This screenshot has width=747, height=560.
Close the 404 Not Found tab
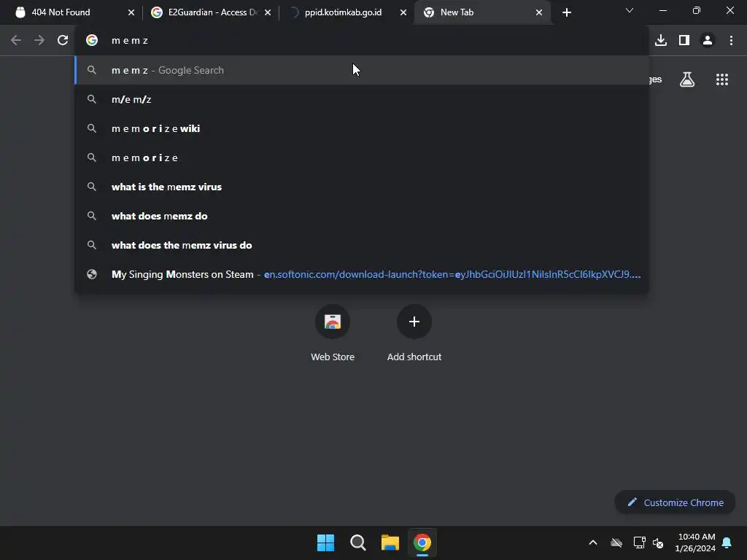(131, 13)
